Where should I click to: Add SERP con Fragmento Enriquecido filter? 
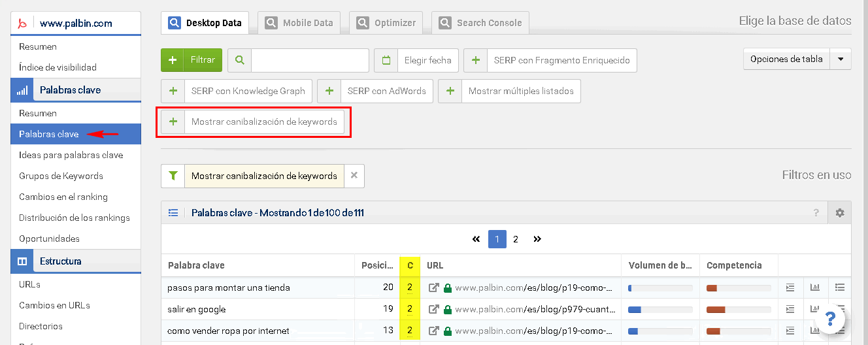point(550,60)
